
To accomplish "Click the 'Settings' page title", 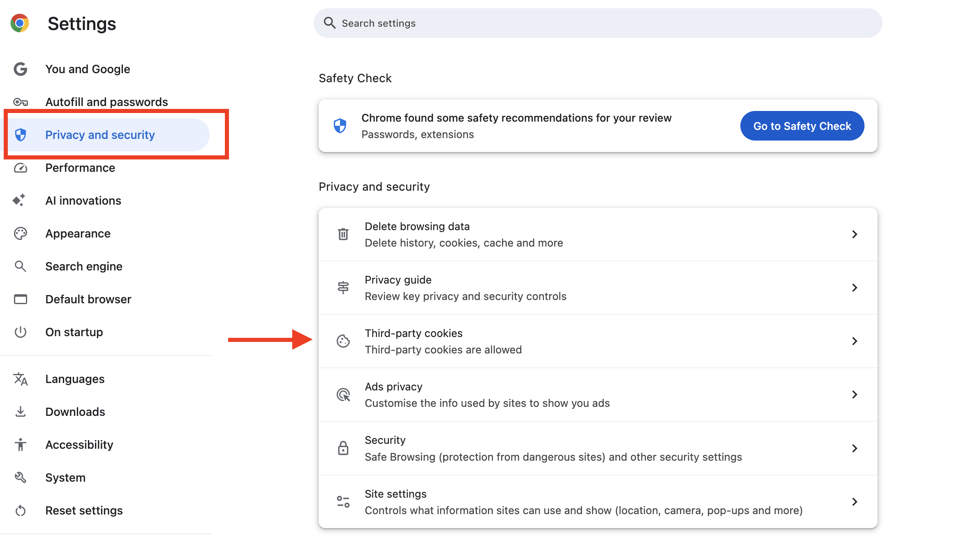I will click(x=82, y=23).
